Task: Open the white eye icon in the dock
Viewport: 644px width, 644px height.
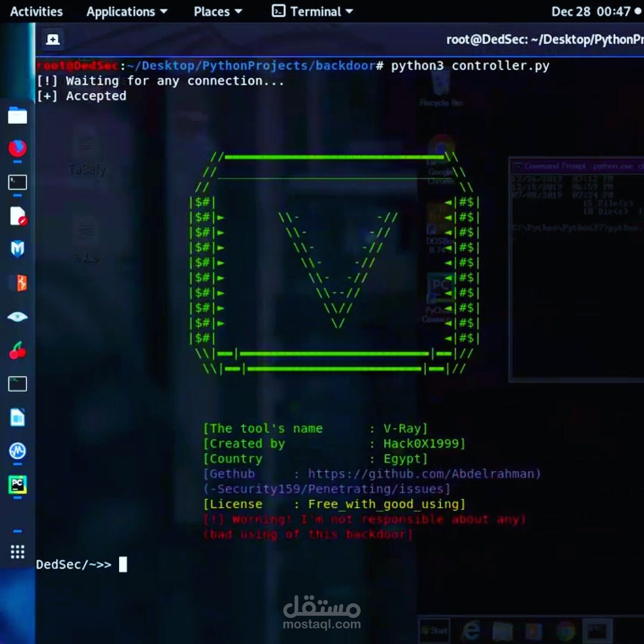Action: pyautogui.click(x=17, y=317)
